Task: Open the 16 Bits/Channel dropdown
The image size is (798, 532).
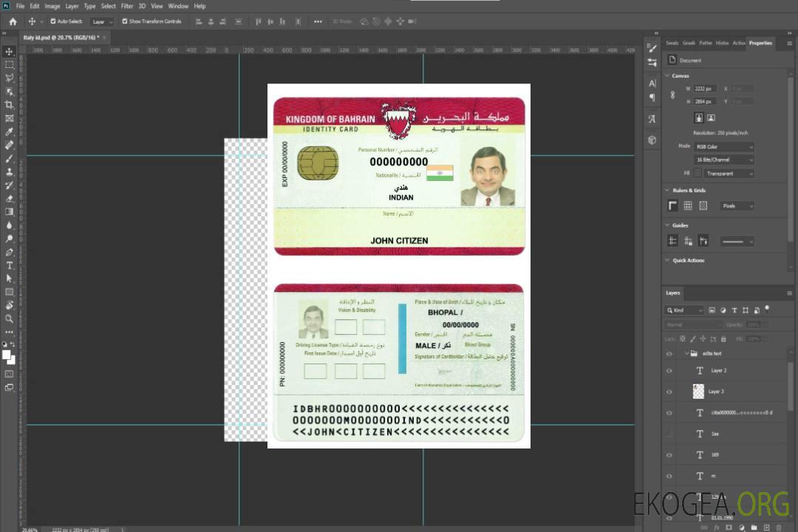Action: click(724, 160)
